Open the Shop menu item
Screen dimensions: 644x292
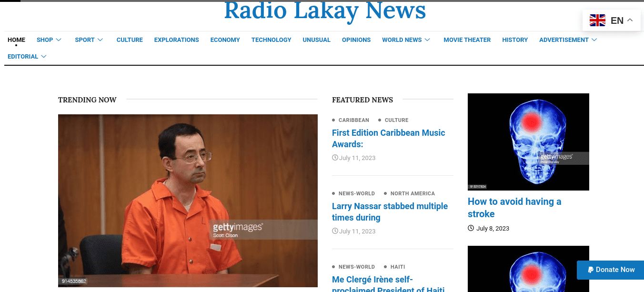(x=45, y=40)
